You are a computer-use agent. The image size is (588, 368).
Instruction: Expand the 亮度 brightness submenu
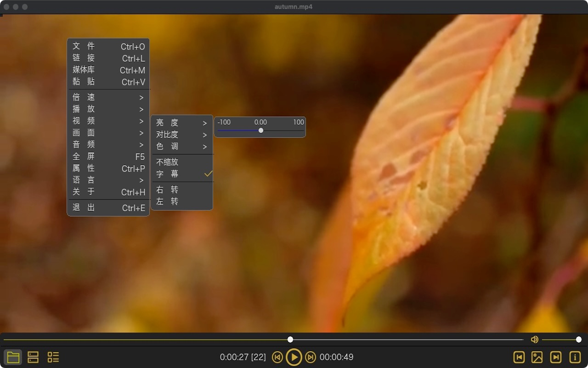(x=182, y=123)
